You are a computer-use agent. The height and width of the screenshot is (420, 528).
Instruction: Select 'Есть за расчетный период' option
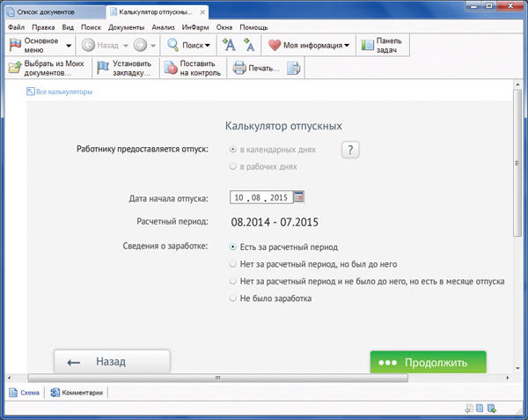coord(232,247)
